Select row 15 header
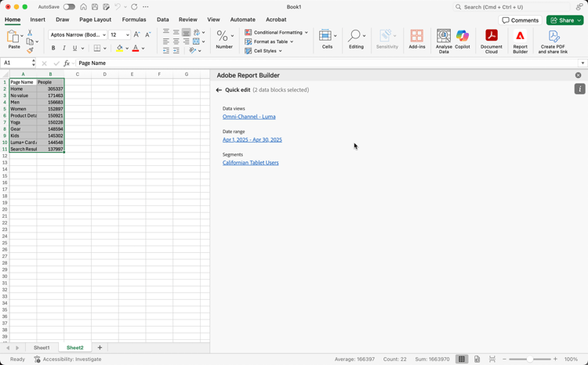This screenshot has height=365, width=588. 5,175
